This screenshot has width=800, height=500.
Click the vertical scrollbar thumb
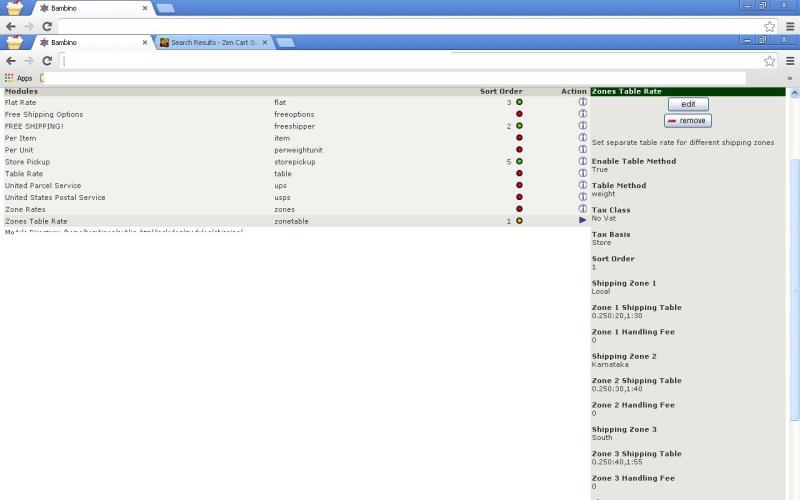794,290
